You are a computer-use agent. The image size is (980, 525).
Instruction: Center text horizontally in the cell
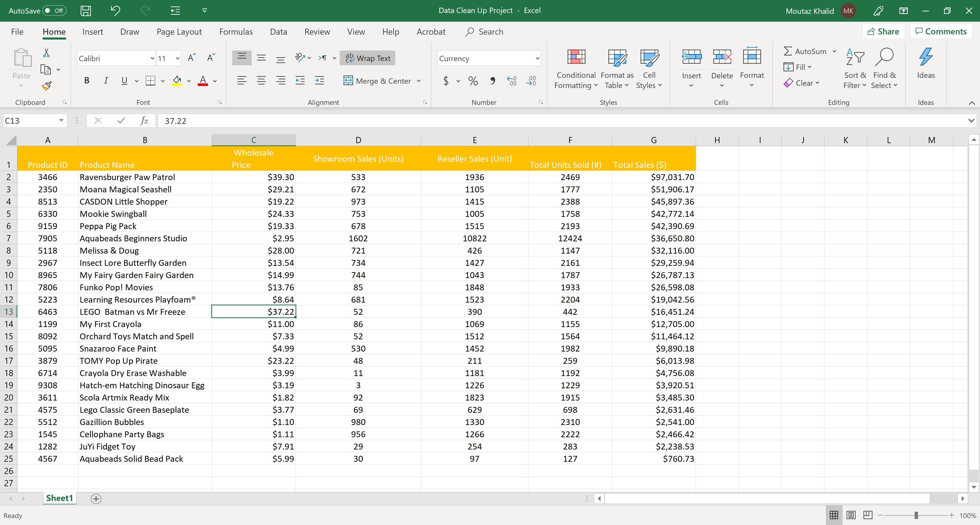point(261,81)
